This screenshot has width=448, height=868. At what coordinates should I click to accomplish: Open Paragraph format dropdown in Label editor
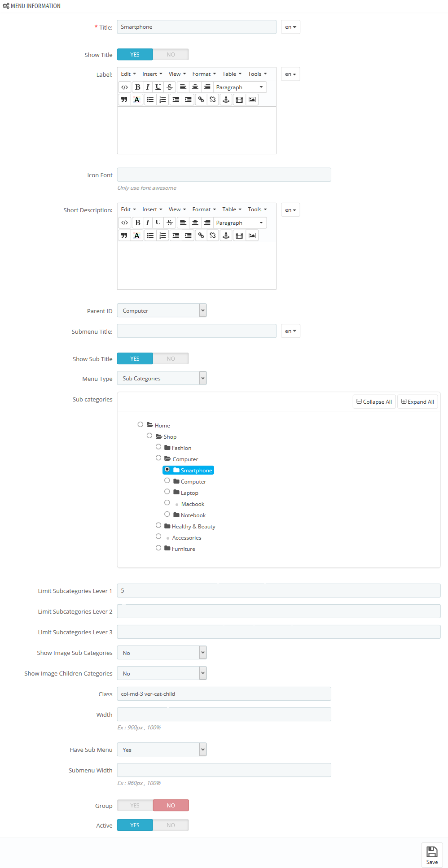(240, 87)
